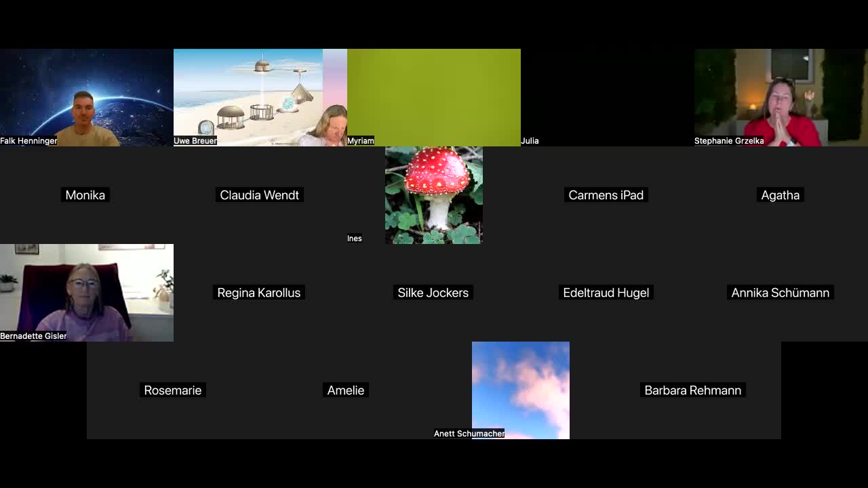Click Myriam's green video tile
The image size is (868, 488).
434,98
